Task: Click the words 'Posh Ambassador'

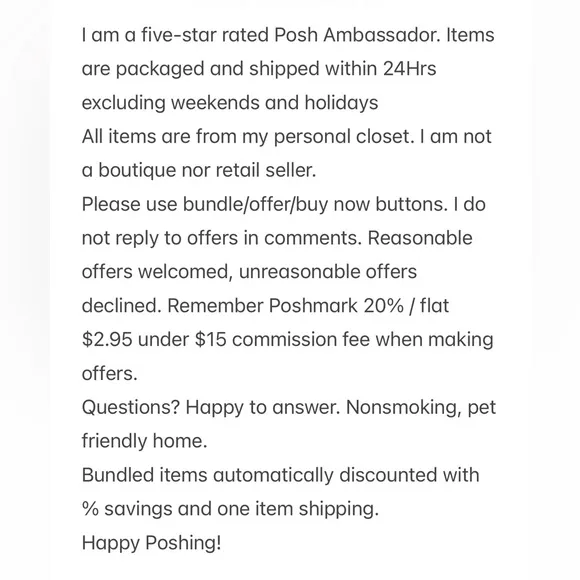Action: (x=357, y=35)
